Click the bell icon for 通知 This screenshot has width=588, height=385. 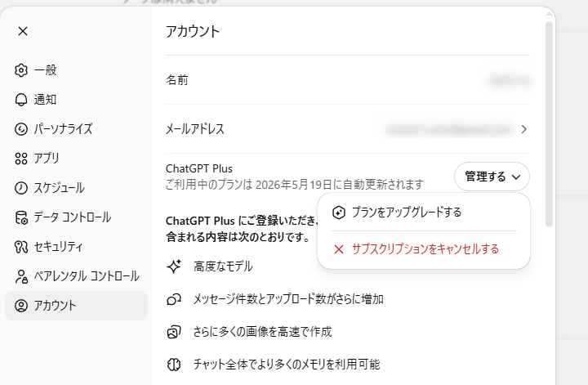21,100
